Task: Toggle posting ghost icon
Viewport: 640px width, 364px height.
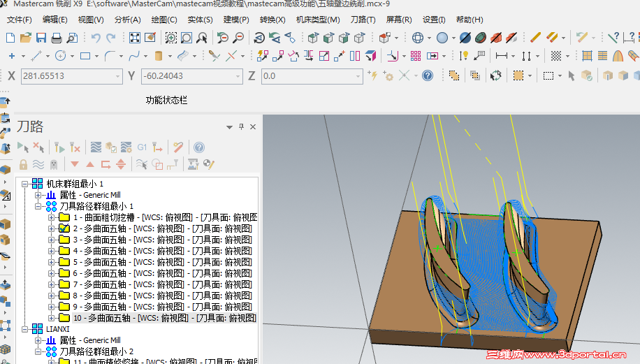Action: (x=54, y=164)
